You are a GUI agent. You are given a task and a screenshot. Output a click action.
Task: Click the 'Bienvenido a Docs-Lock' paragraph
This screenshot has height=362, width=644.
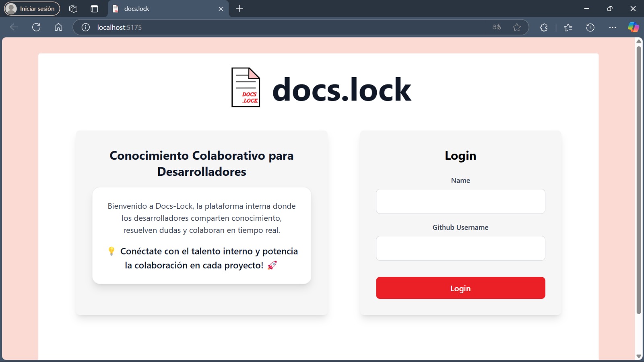[202, 218]
